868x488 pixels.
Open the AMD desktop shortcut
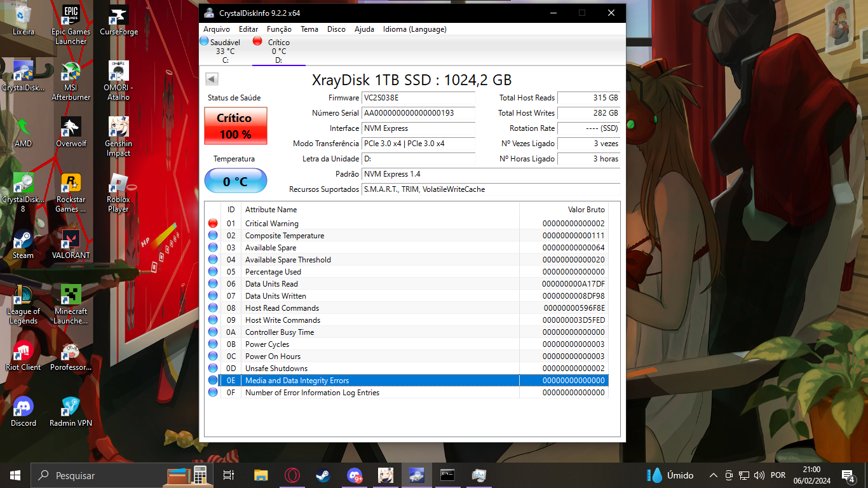coord(24,132)
